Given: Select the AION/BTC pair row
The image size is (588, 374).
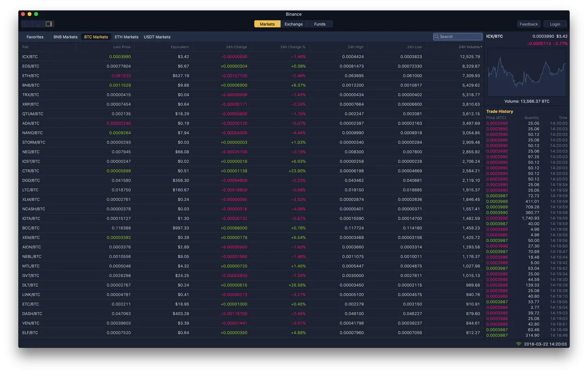Looking at the screenshot, I should point(251,247).
